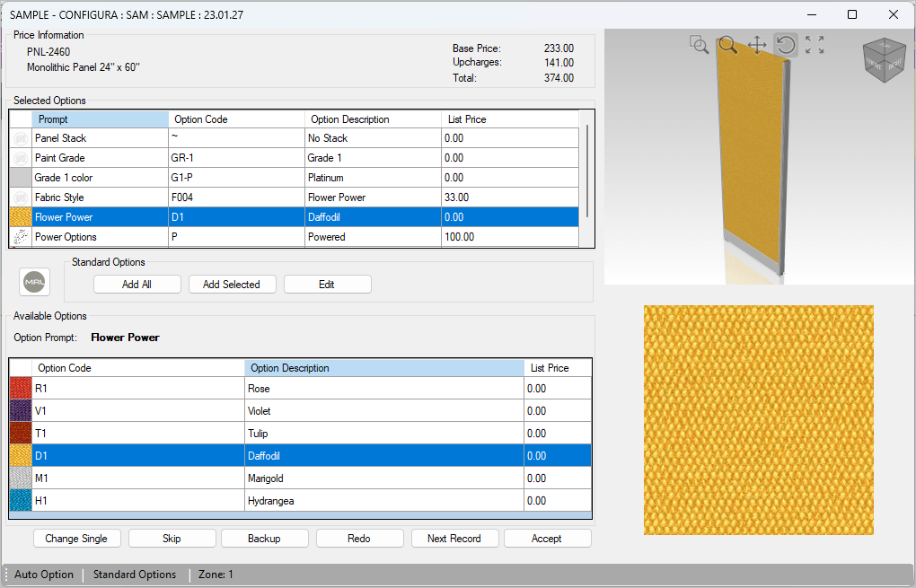This screenshot has height=588, width=916.
Task: Click the 3D view orientation cube
Action: pos(884,60)
